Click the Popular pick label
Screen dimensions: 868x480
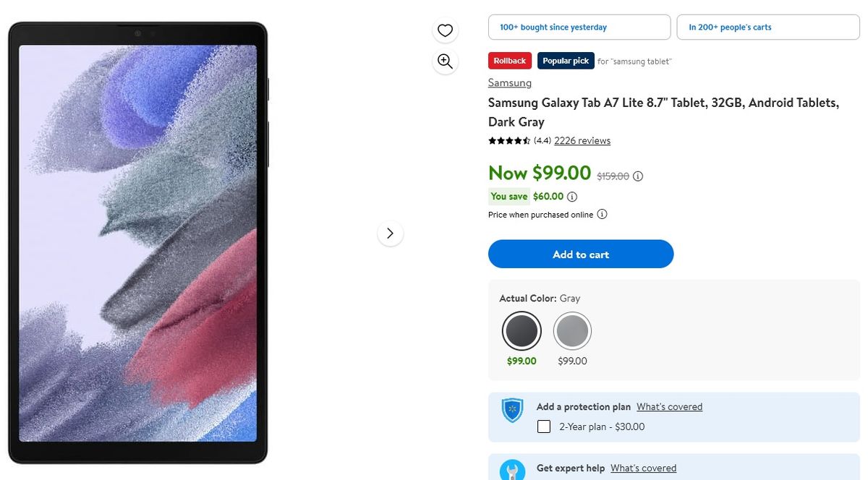pos(566,61)
